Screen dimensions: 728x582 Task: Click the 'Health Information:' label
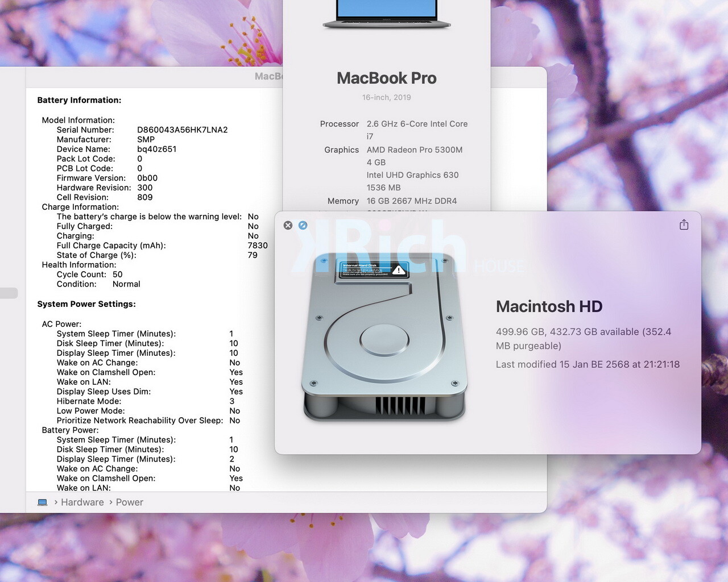click(79, 265)
